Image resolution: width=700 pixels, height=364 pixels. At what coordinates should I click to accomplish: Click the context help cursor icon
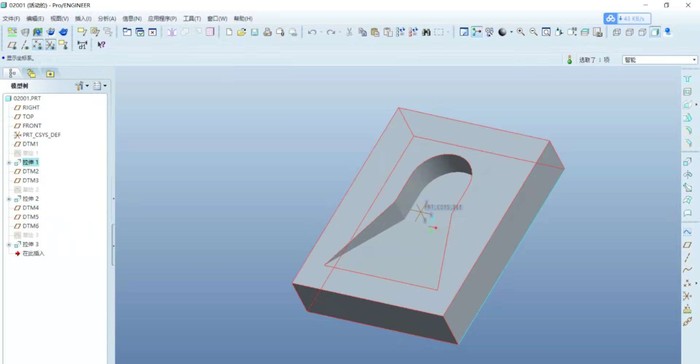pos(101,45)
